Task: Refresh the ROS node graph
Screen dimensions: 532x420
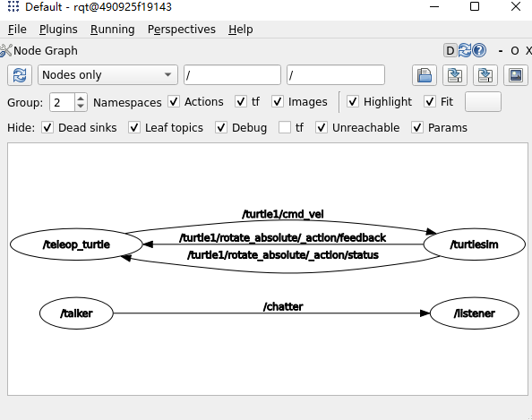Action: [x=20, y=75]
